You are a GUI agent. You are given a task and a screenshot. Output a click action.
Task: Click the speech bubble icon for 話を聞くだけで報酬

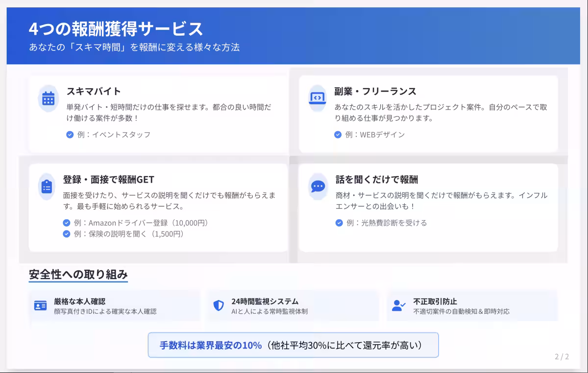point(318,186)
